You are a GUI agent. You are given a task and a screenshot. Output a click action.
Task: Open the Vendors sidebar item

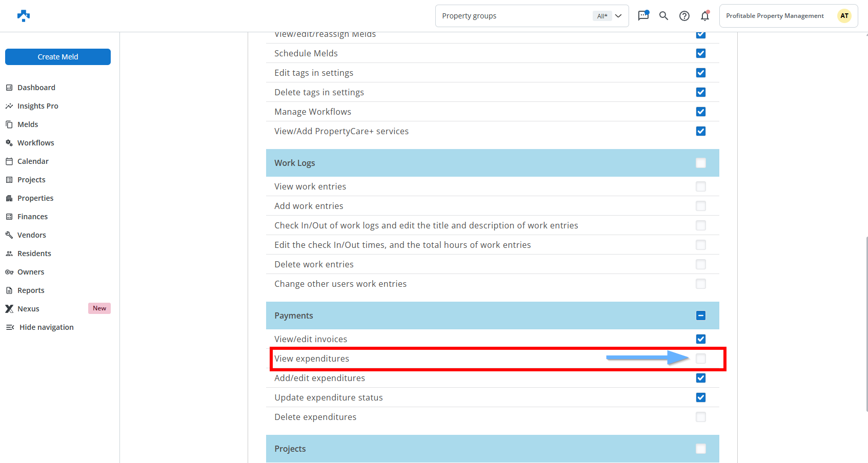tap(31, 235)
